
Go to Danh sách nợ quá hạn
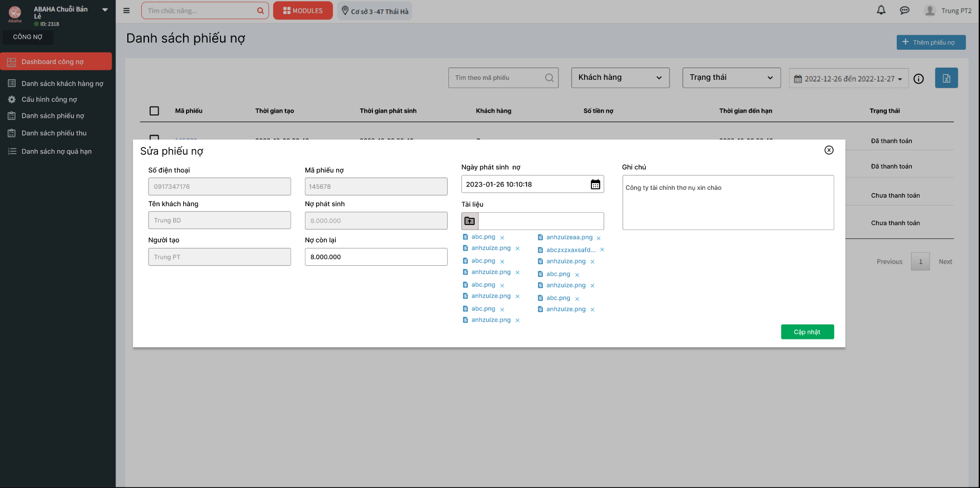click(x=56, y=151)
